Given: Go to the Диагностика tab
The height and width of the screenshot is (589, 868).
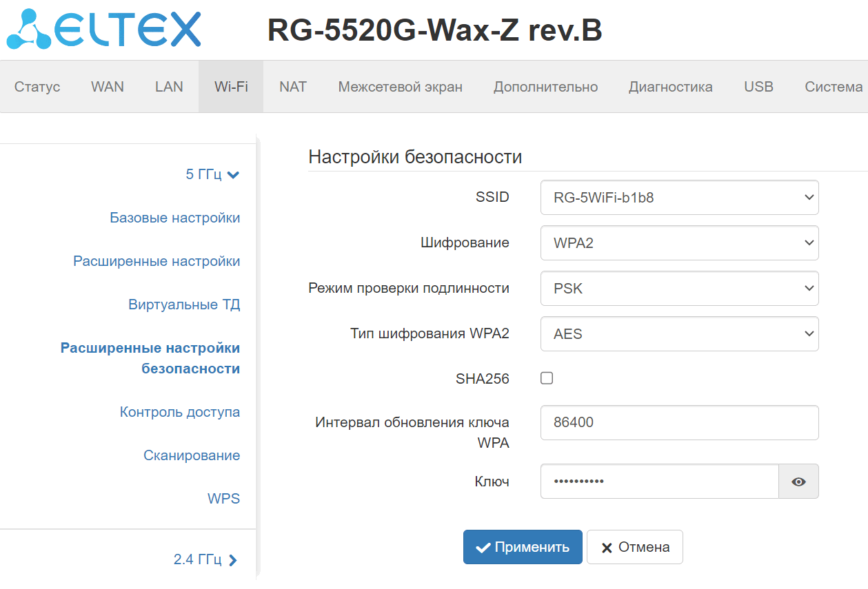Looking at the screenshot, I should [670, 87].
